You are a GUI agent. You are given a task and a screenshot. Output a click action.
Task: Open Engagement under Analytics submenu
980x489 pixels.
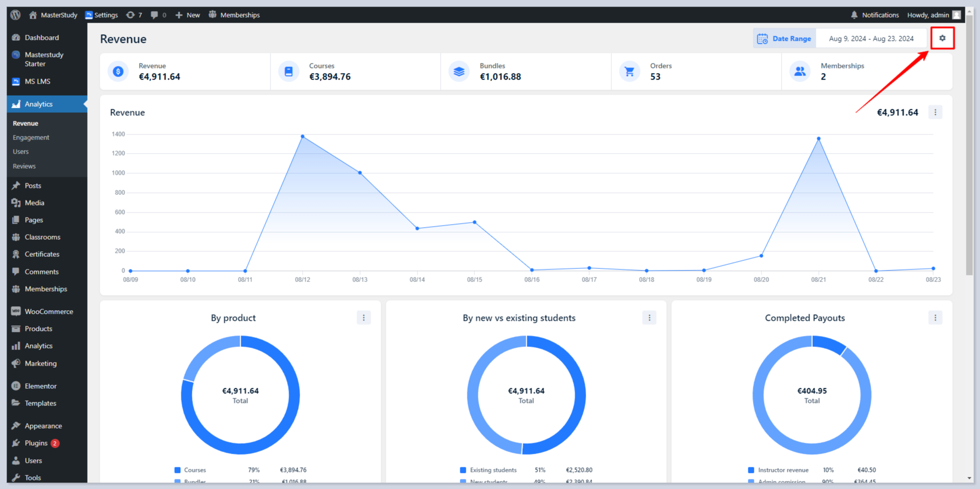coord(31,137)
